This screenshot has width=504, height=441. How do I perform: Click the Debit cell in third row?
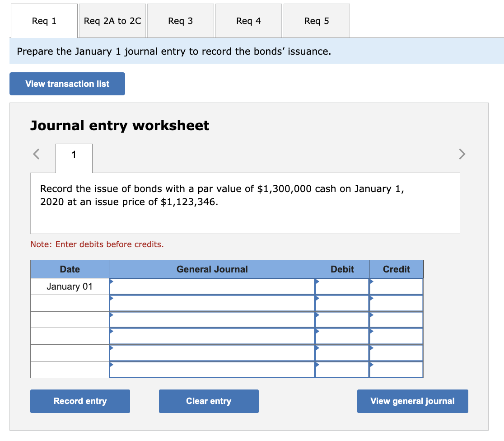[342, 320]
